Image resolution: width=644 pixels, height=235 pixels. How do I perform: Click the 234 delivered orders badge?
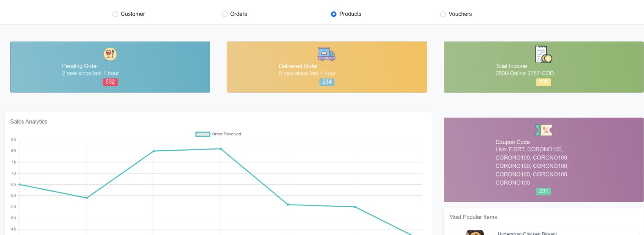tap(326, 82)
